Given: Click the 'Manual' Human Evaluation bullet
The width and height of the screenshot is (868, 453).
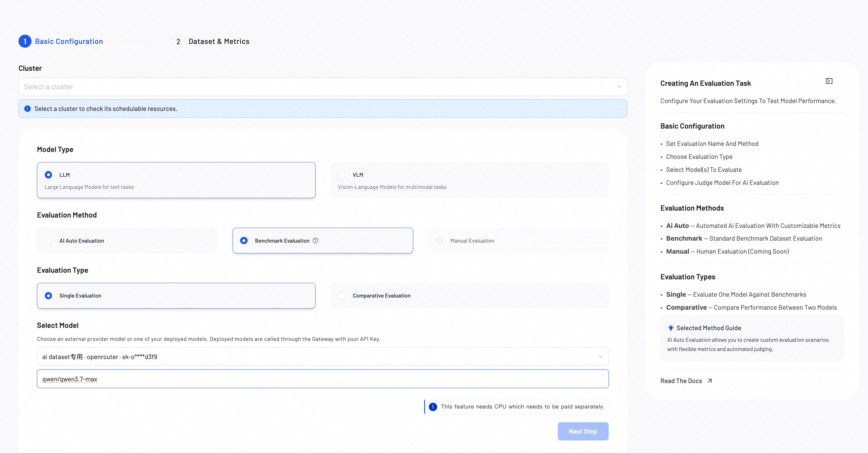Looking at the screenshot, I should point(728,252).
